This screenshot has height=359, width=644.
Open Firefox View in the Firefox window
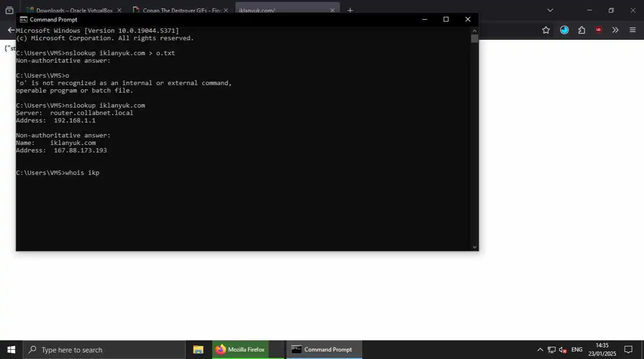tap(9, 10)
